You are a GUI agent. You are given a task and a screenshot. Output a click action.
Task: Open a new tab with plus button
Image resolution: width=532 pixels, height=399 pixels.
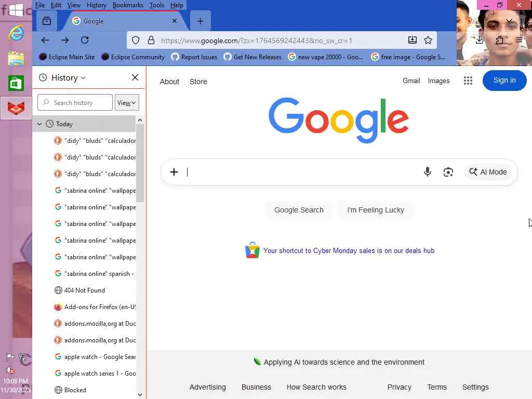[x=200, y=21]
